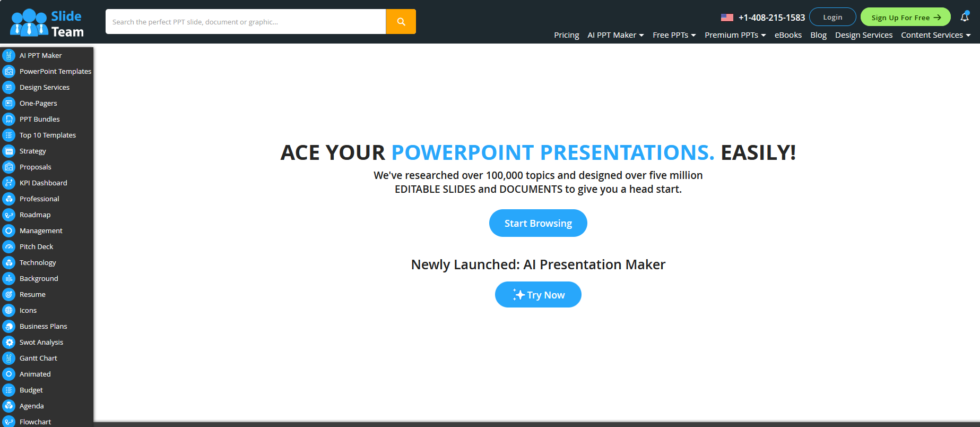Click the Business Plans sidebar icon

click(x=9, y=326)
